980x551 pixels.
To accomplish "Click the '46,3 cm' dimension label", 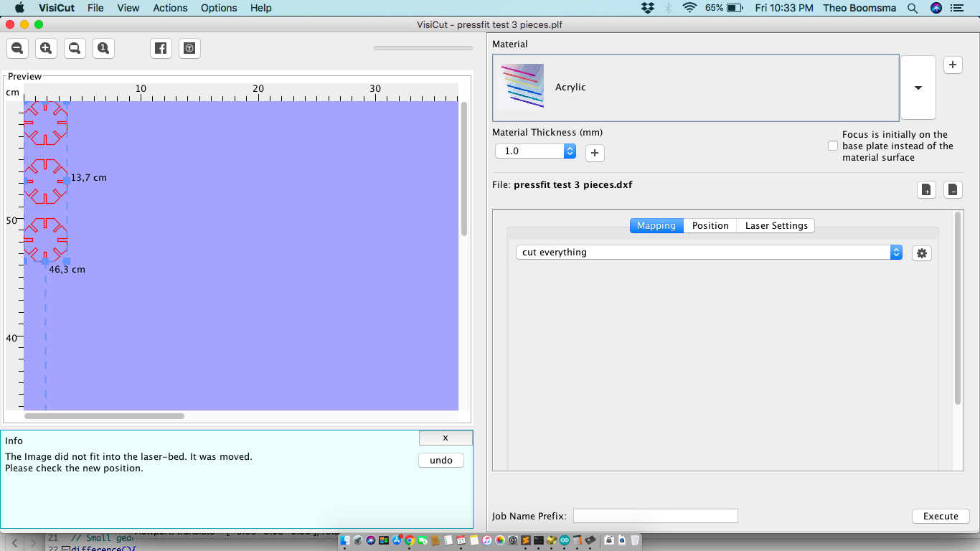I will [x=67, y=270].
